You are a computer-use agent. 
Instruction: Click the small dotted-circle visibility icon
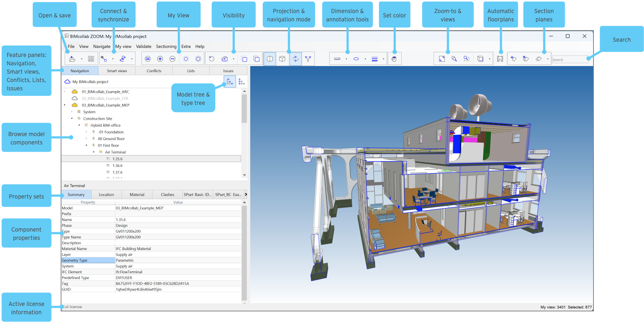[186, 59]
